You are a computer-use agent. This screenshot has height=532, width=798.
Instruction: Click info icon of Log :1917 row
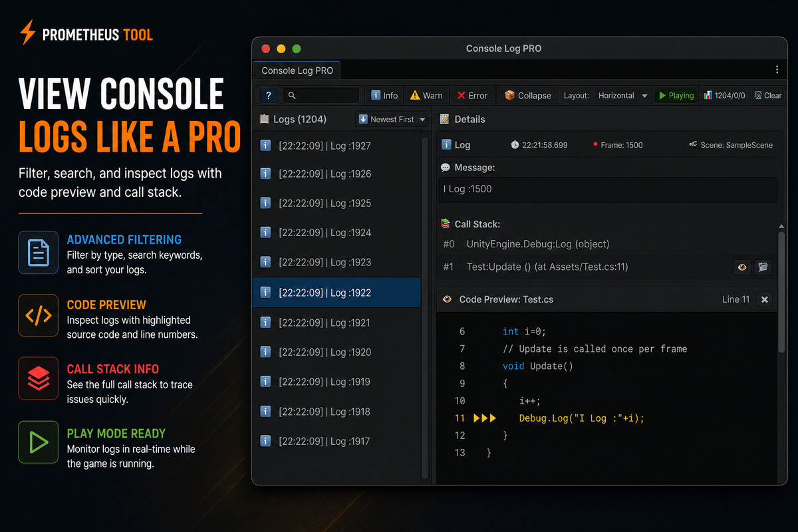[265, 440]
